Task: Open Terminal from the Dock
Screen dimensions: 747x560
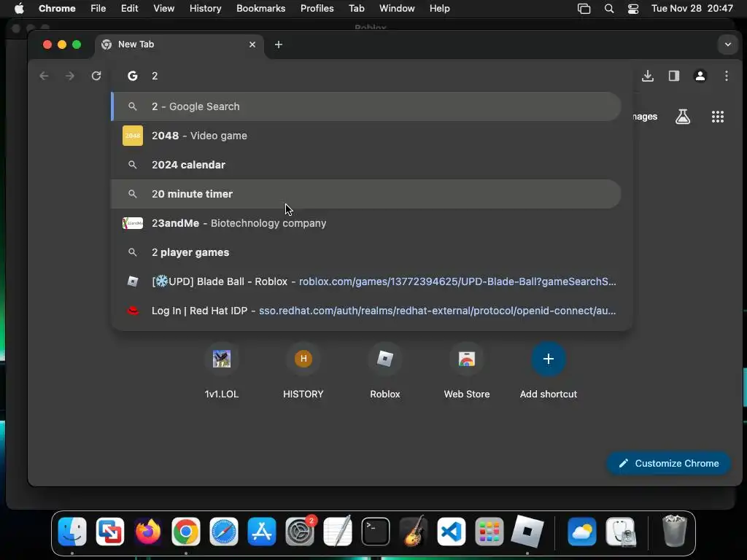Action: [x=376, y=532]
